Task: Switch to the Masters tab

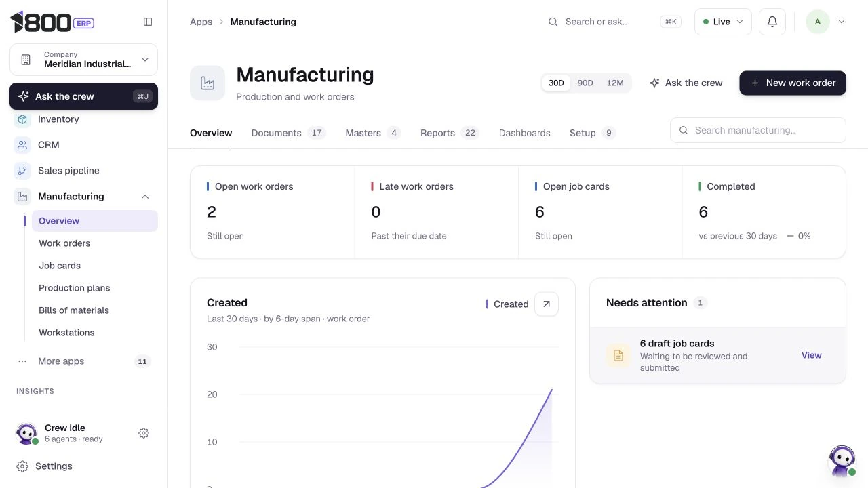Action: click(373, 133)
